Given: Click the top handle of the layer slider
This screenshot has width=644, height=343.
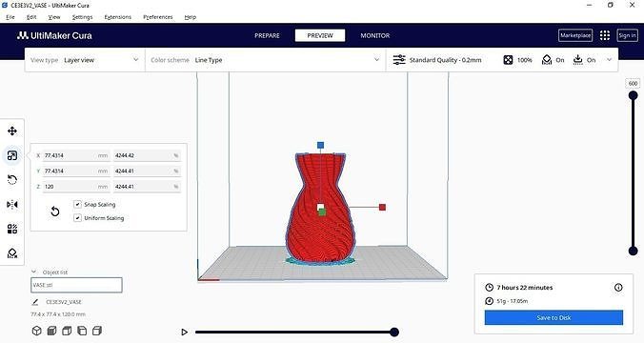Looking at the screenshot, I should click(634, 95).
